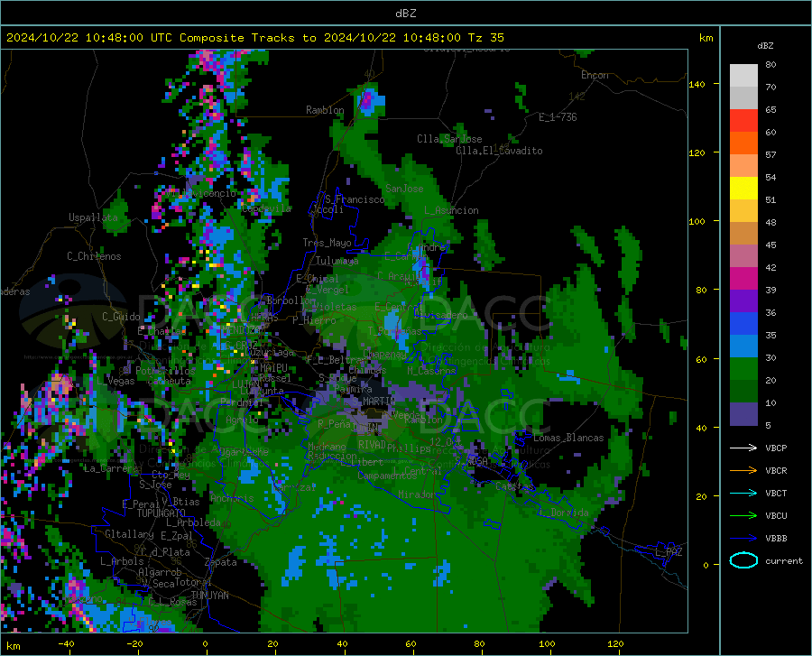
Task: Select the light blue 30 dBZ swatch
Action: pos(743,346)
